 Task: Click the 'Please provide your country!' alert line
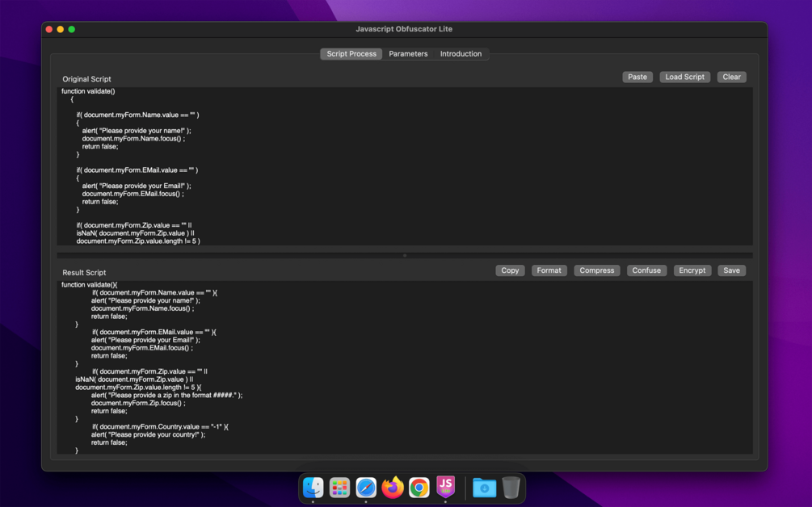point(148,434)
